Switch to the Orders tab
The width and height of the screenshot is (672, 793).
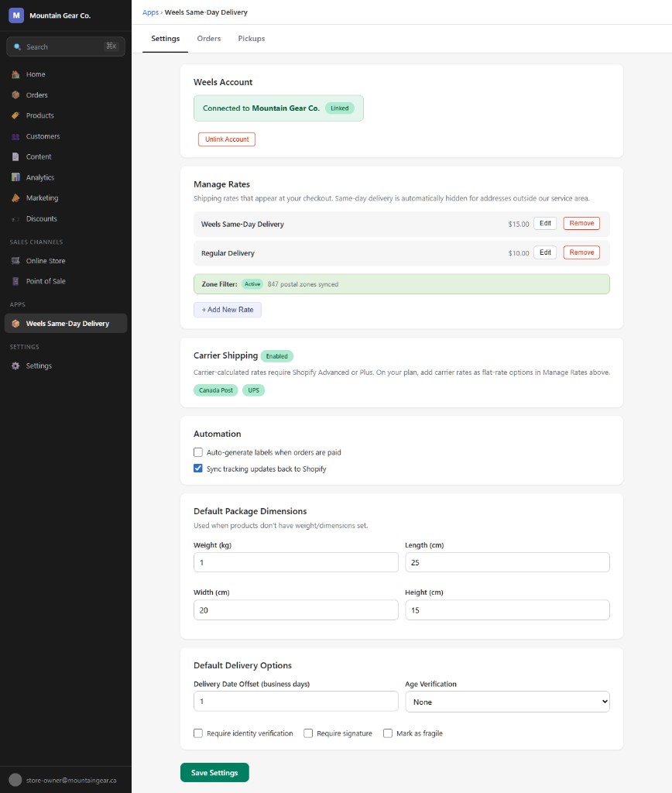[x=208, y=38]
